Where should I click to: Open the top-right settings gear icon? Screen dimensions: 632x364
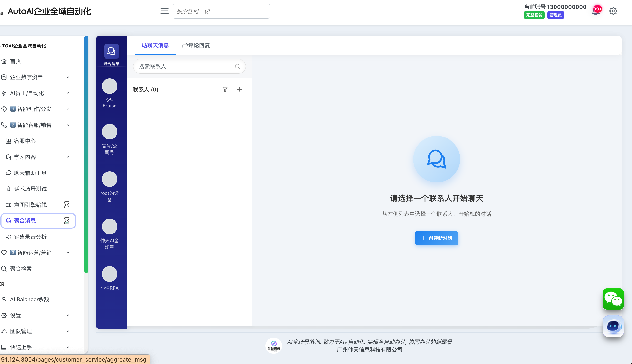613,11
